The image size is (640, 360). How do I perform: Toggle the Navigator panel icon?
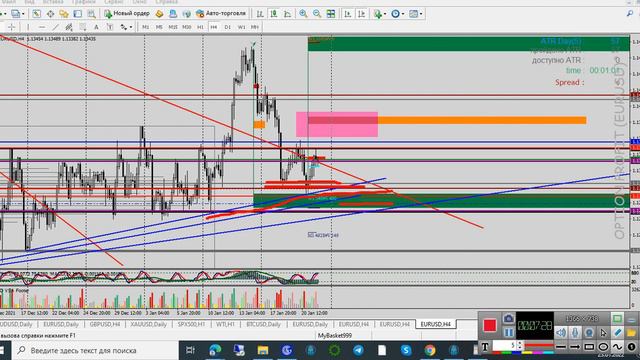coord(64,14)
